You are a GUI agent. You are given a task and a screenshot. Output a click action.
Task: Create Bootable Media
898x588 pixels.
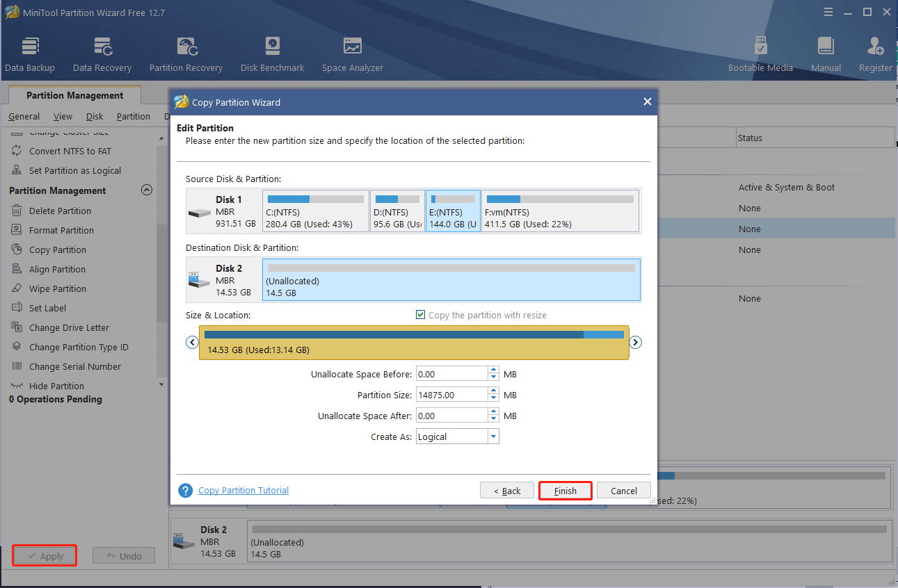pos(760,55)
